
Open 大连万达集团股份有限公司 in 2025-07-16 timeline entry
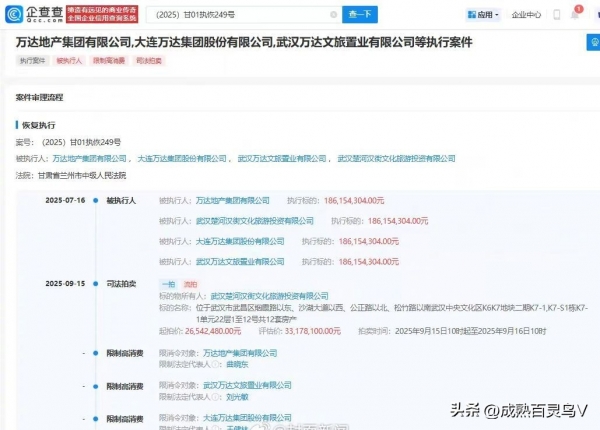240,241
